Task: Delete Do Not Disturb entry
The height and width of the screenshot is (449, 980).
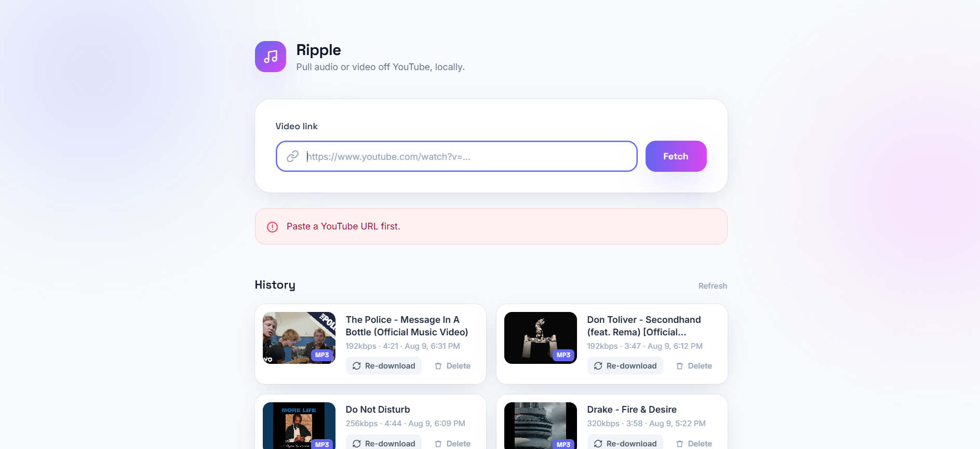Action: [x=452, y=444]
